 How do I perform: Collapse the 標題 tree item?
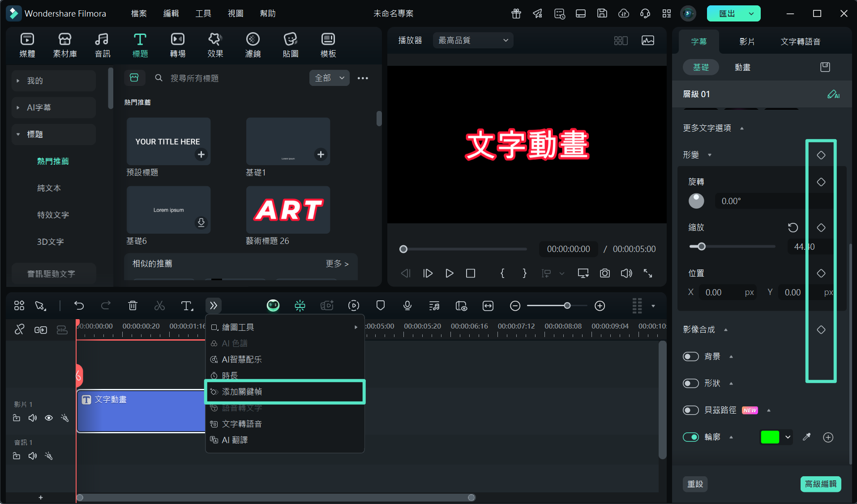point(18,134)
